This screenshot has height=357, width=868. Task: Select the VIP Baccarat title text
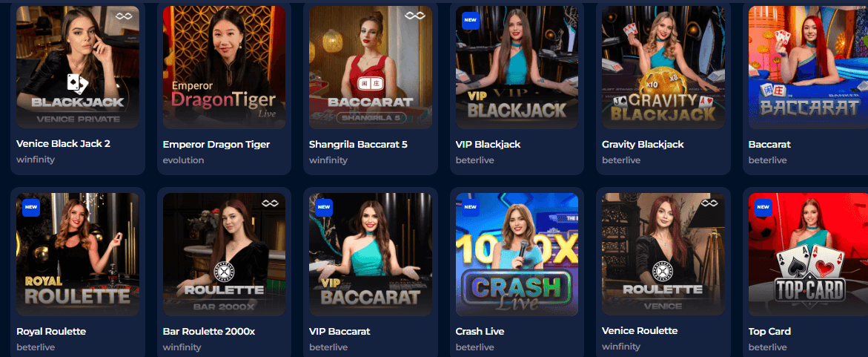[339, 332]
